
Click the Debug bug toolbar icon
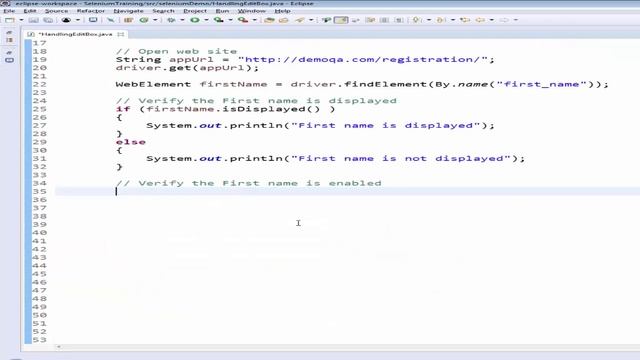pyautogui.click(x=171, y=20)
